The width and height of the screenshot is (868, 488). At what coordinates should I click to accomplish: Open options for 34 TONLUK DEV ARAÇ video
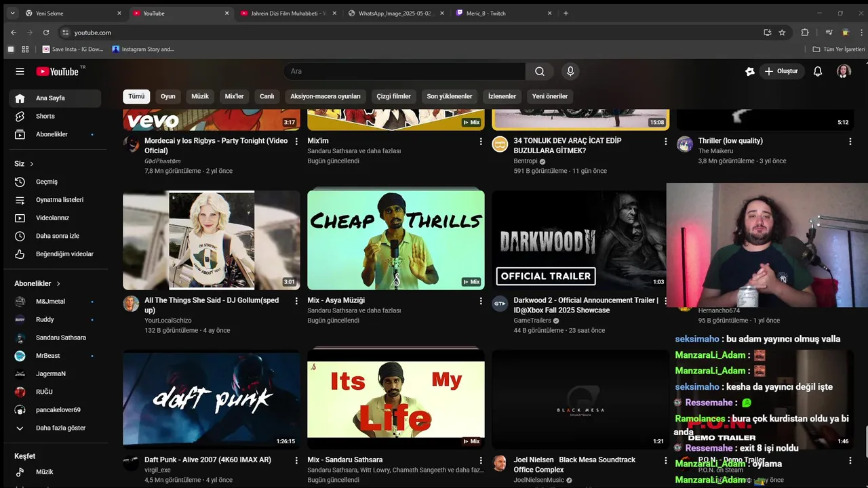tap(665, 142)
